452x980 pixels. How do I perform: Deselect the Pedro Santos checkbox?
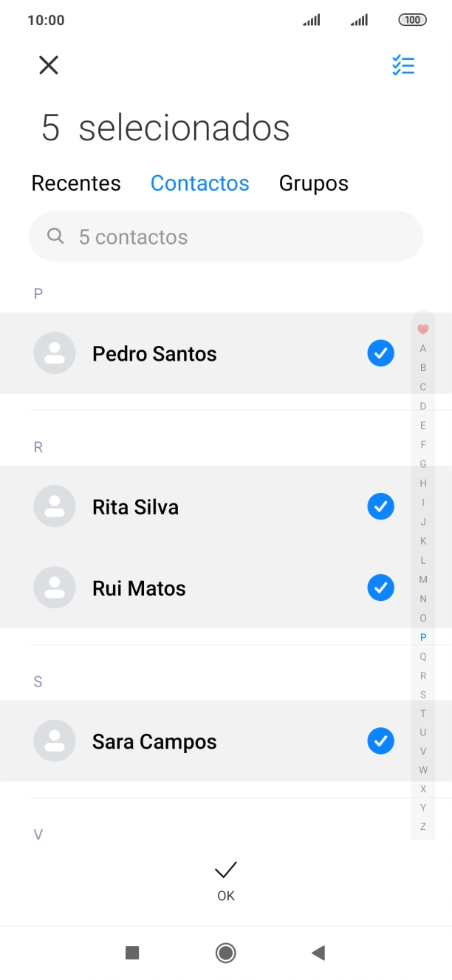(380, 353)
